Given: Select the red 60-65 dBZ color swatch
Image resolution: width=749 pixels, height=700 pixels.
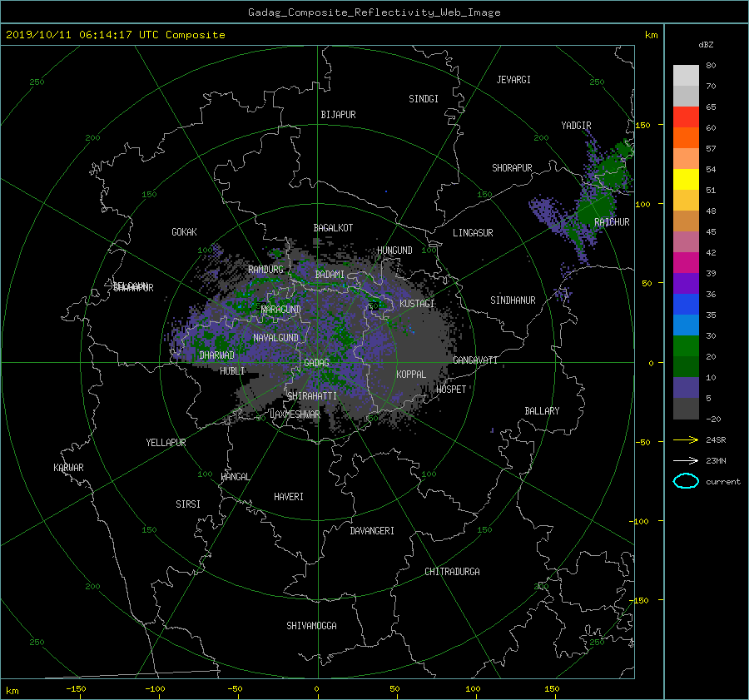Looking at the screenshot, I should [686, 117].
